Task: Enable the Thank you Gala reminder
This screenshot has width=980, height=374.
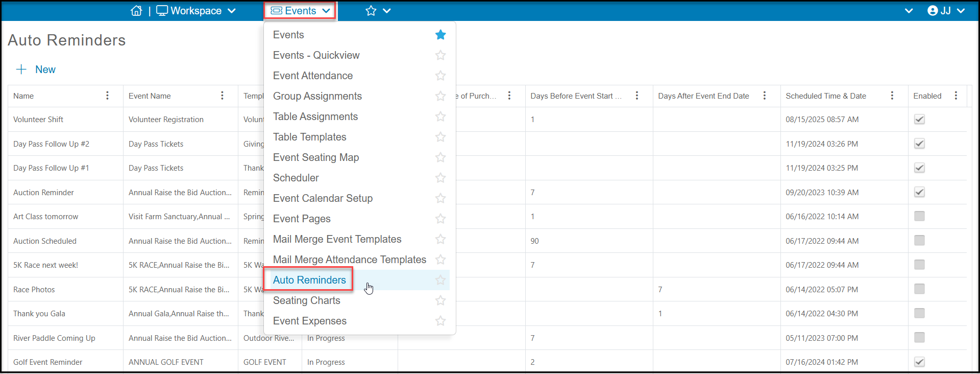Action: tap(919, 313)
